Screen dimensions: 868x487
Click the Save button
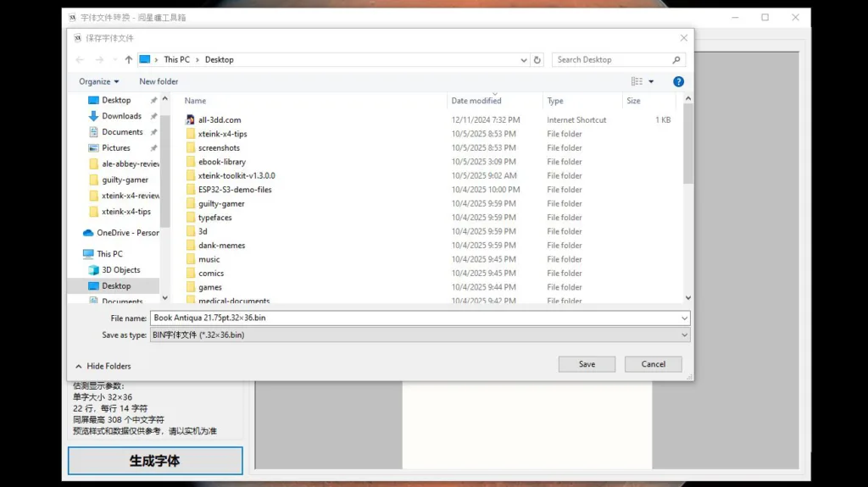point(587,364)
